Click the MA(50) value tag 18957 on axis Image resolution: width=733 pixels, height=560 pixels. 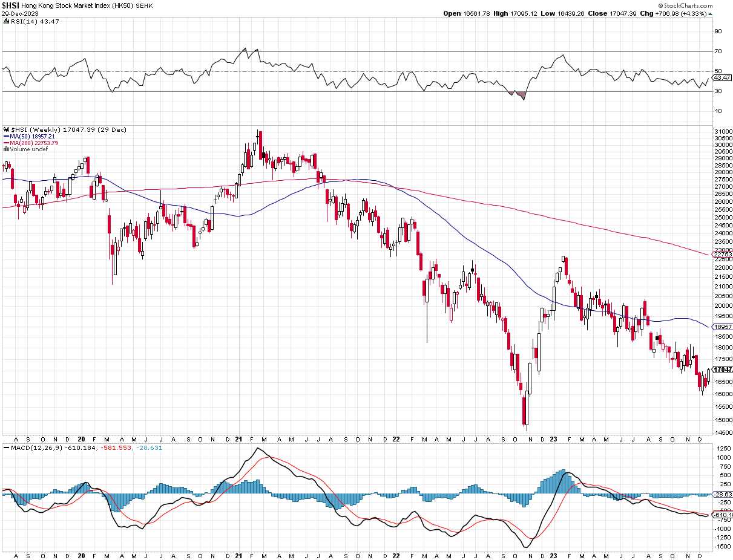[x=722, y=326]
